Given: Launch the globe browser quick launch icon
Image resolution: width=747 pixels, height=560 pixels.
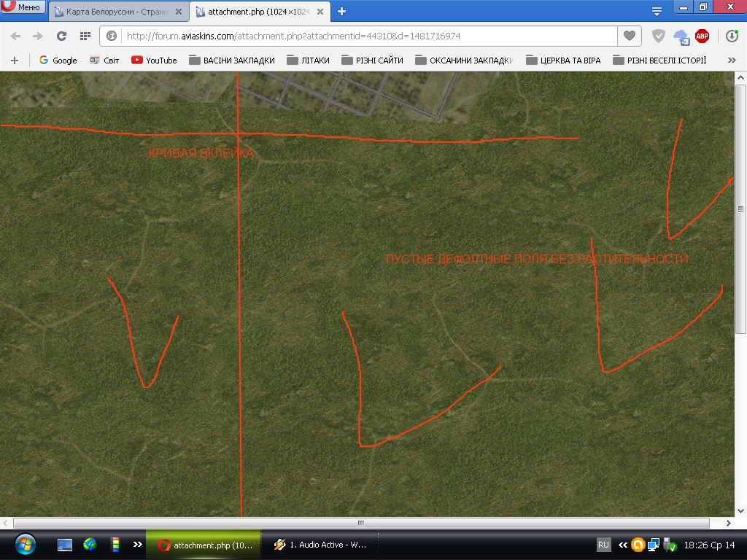Looking at the screenshot, I should point(90,544).
